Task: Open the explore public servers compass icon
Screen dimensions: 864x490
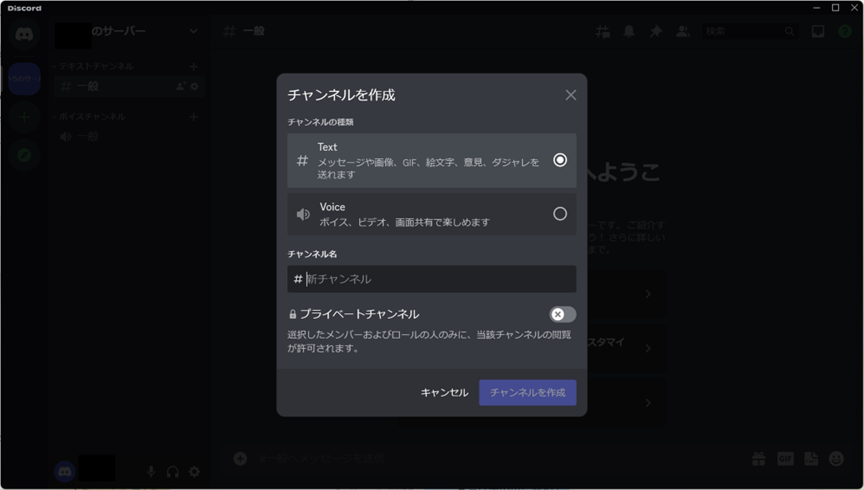Action: coord(24,155)
